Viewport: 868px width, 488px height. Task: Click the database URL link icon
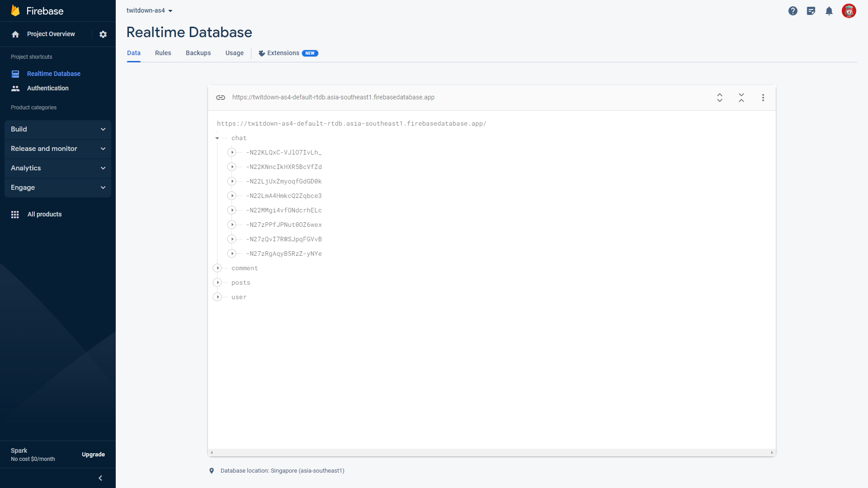pyautogui.click(x=221, y=98)
